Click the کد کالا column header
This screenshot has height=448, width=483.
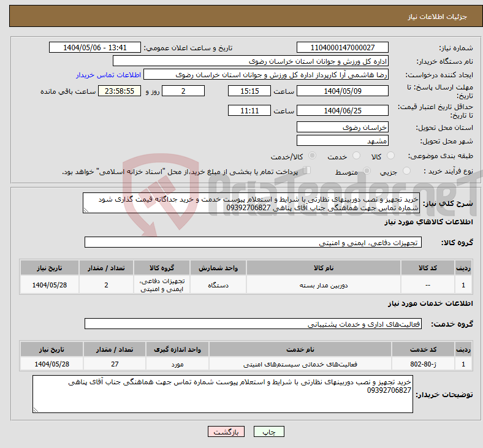[x=428, y=268]
